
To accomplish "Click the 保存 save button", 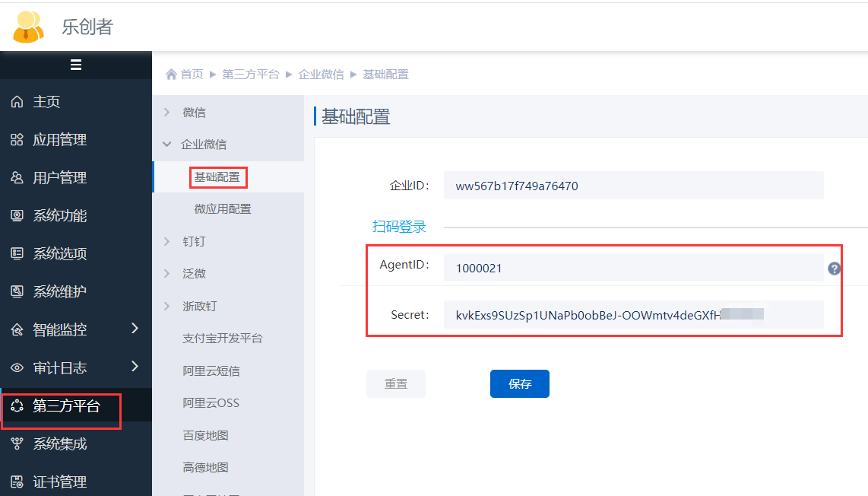I will 519,384.
